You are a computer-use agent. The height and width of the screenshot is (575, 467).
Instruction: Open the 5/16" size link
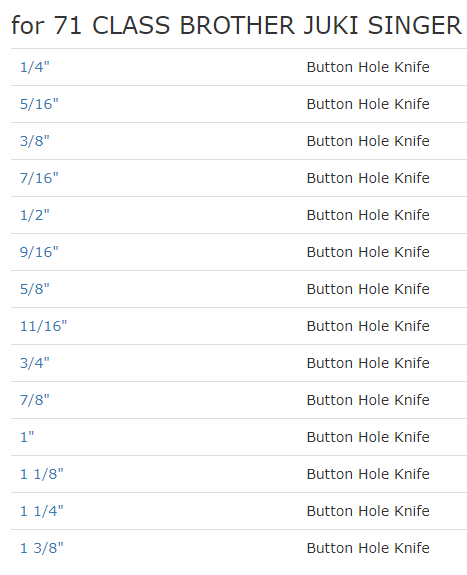39,104
